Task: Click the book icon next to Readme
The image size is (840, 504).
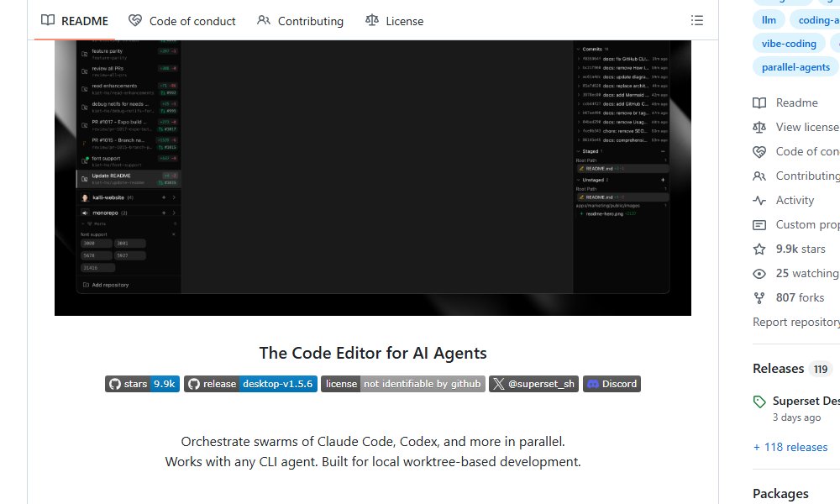Action: pyautogui.click(x=760, y=102)
